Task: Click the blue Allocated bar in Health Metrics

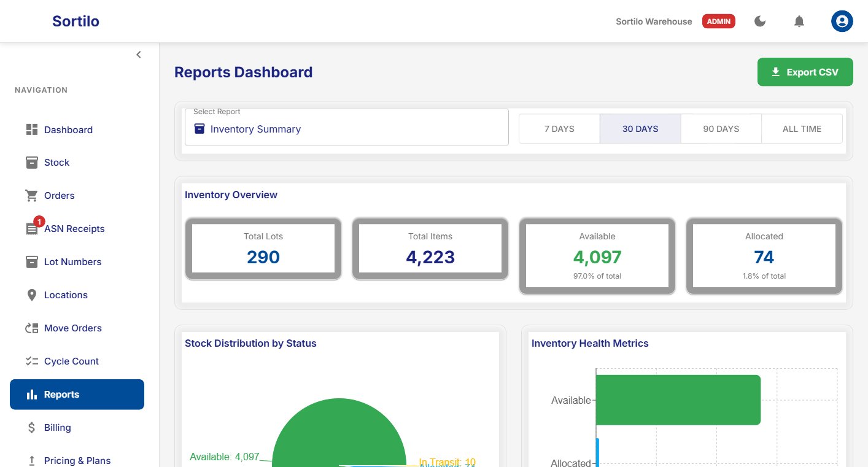Action: [x=597, y=452]
